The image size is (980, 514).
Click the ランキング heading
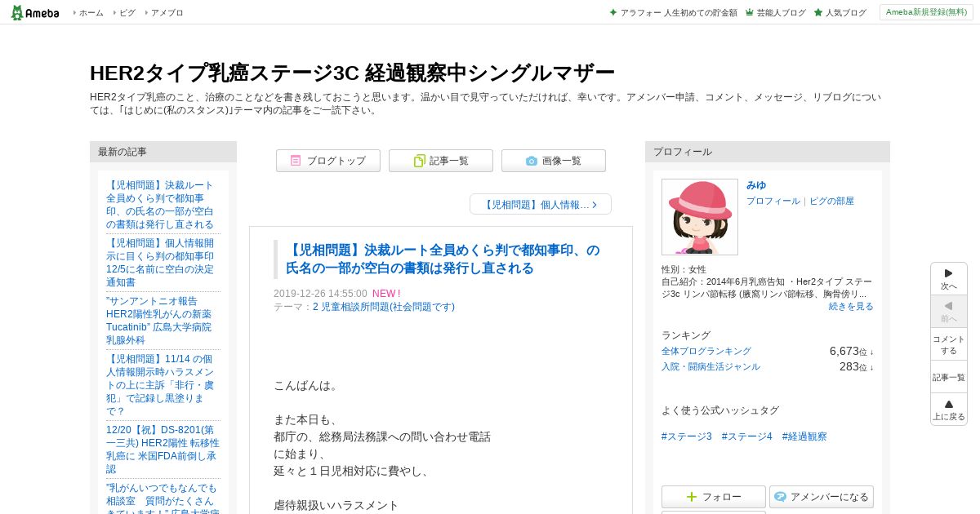pyautogui.click(x=686, y=335)
